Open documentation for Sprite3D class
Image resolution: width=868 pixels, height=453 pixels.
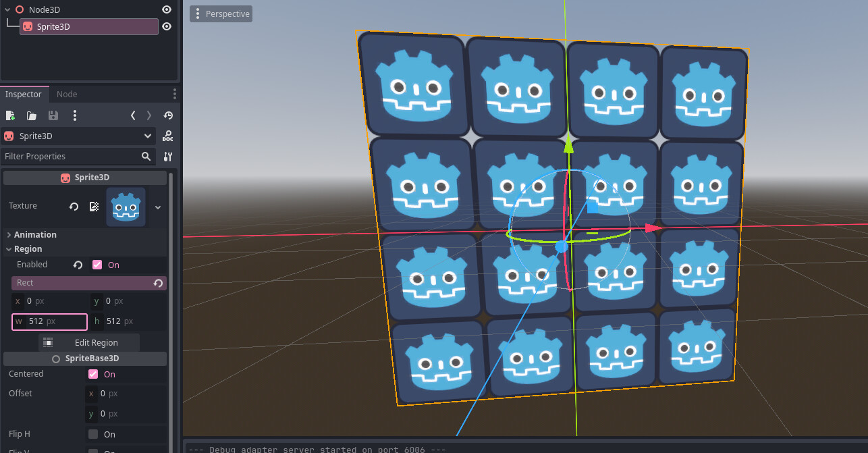(x=168, y=136)
